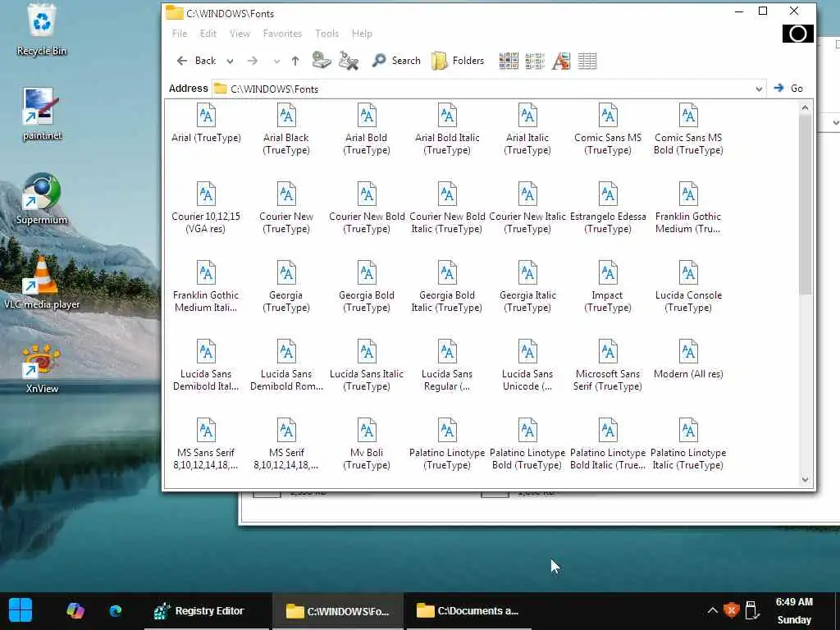This screenshot has width=840, height=630.
Task: Select the Franklin Gothic Medium (Tru... font
Action: tap(688, 208)
